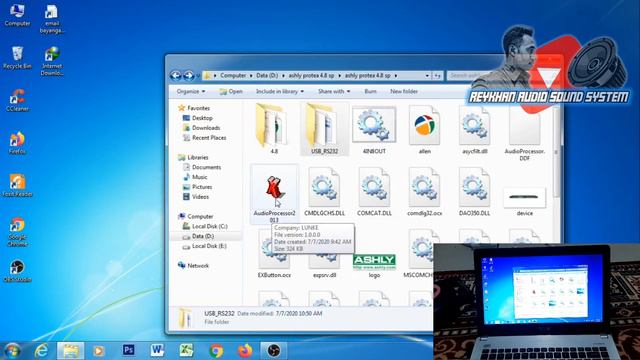Open Photoshop from the taskbar
Screen dimensions: 640x360
pos(129,351)
